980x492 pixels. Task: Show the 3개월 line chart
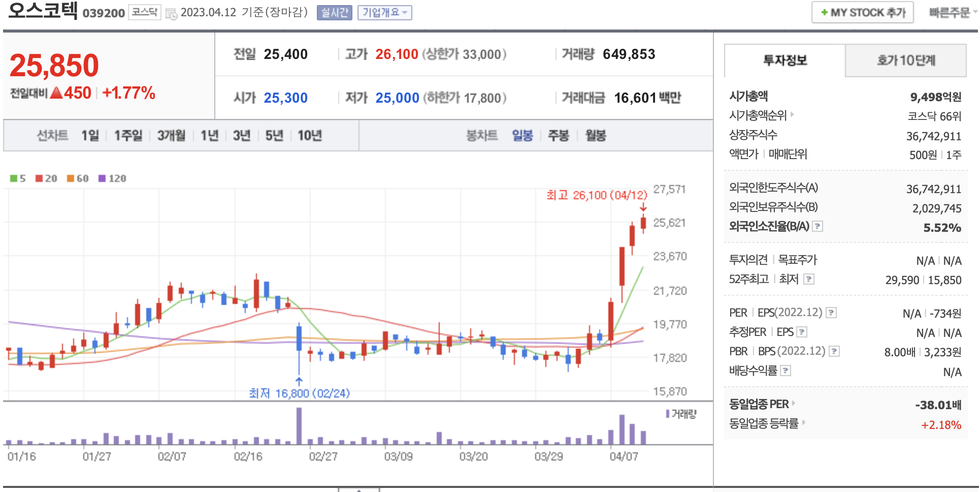pos(171,136)
